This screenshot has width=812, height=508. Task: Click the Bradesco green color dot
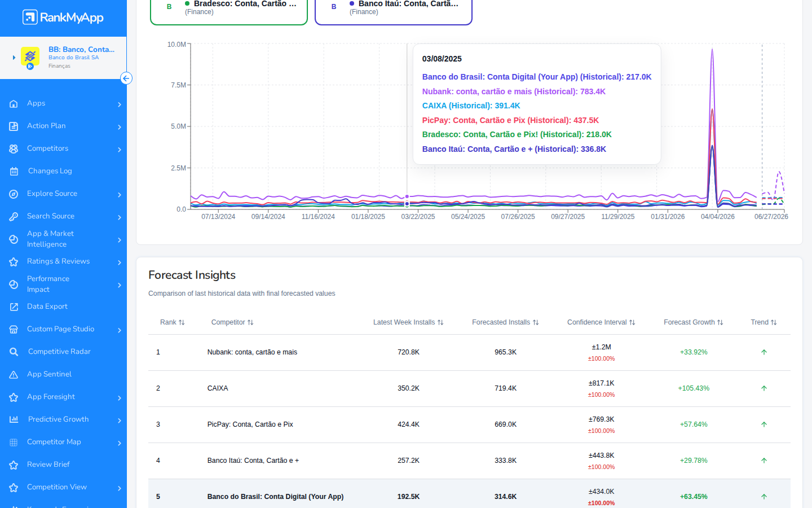click(187, 3)
